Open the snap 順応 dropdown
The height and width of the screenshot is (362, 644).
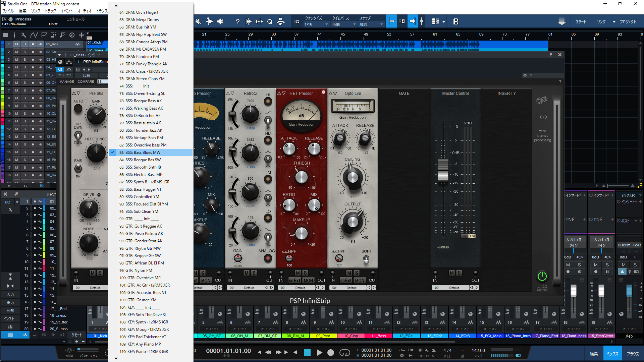tap(371, 24)
